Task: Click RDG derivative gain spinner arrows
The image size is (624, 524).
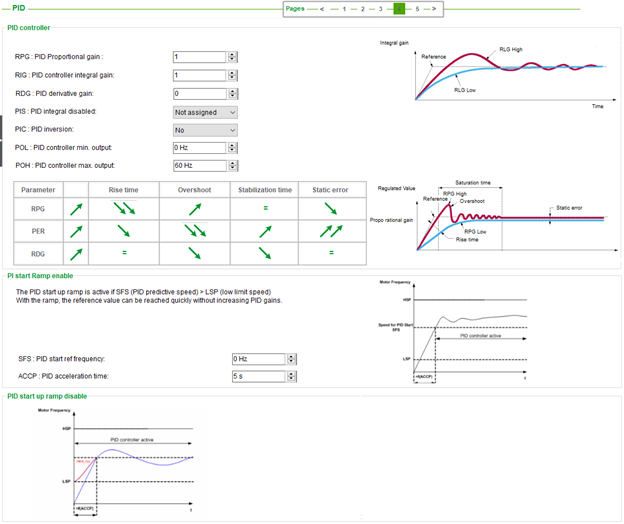Action: (x=233, y=94)
